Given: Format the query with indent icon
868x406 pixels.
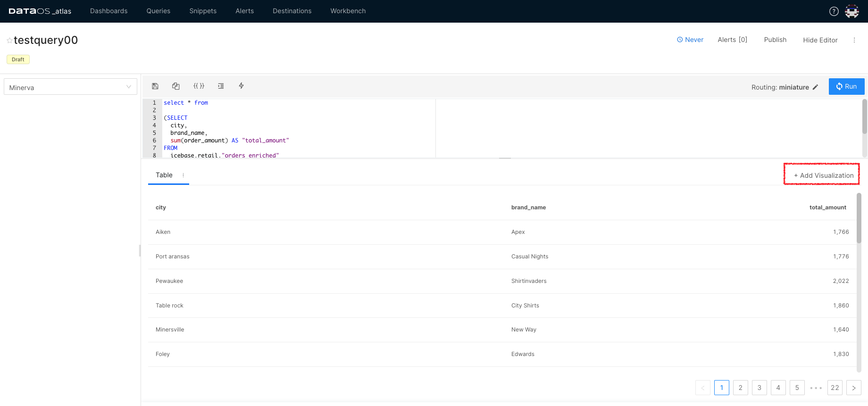Looking at the screenshot, I should [x=221, y=86].
